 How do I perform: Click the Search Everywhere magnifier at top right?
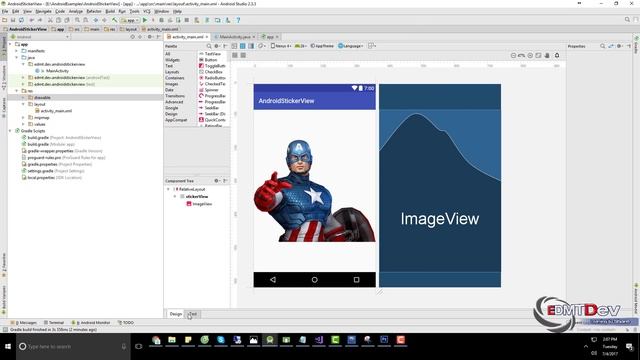click(x=627, y=20)
